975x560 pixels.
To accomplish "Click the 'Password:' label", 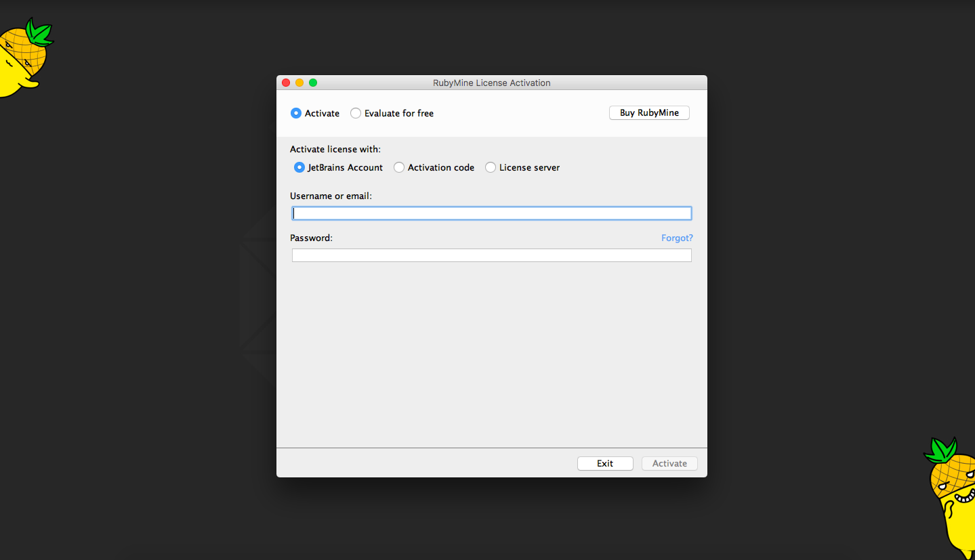I will point(311,238).
